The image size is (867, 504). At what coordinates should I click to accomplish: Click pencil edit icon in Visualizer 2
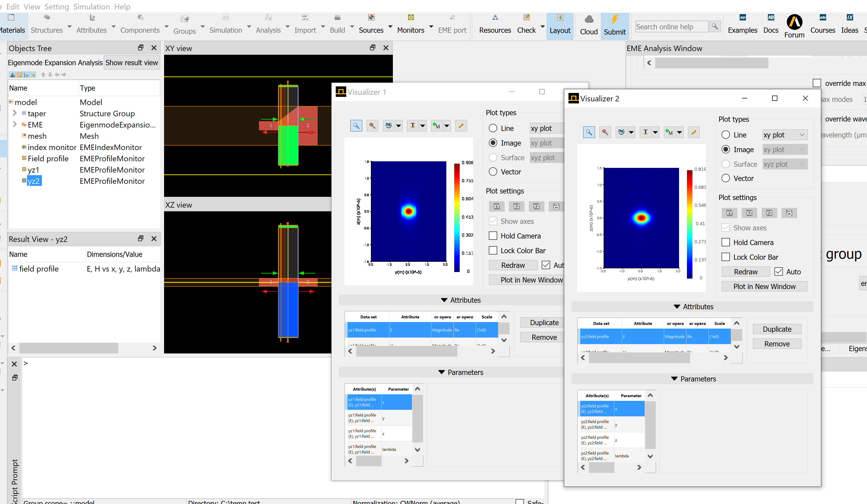coord(693,132)
